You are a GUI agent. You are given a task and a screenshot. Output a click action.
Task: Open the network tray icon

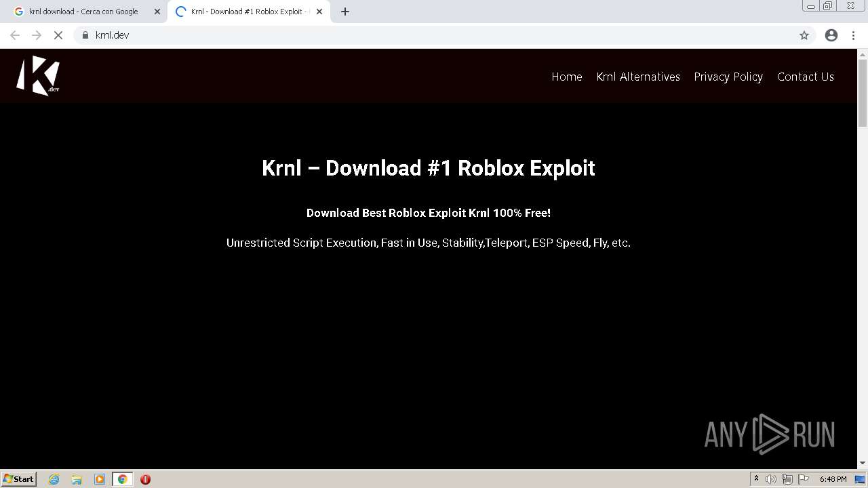click(787, 479)
